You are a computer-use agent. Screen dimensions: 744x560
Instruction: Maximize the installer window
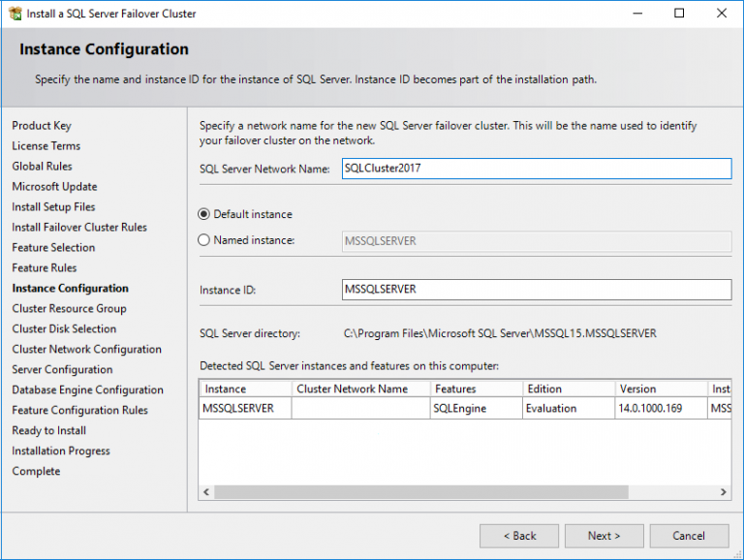[679, 14]
